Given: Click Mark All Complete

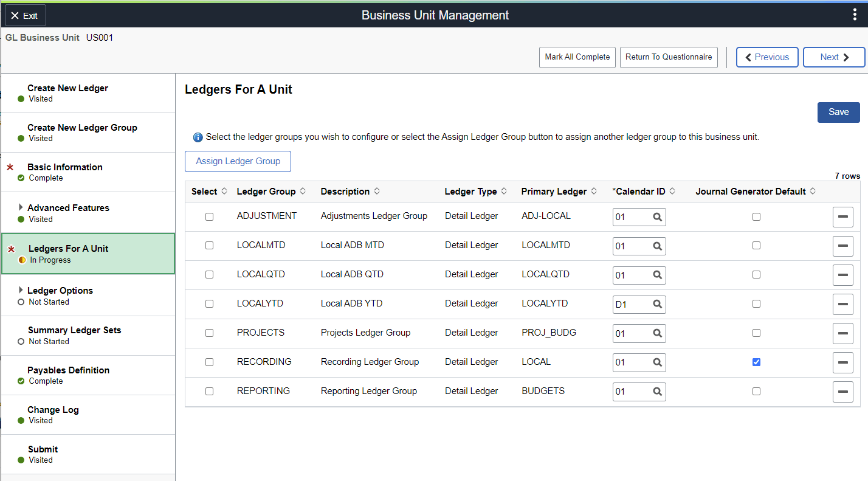Looking at the screenshot, I should point(577,57).
